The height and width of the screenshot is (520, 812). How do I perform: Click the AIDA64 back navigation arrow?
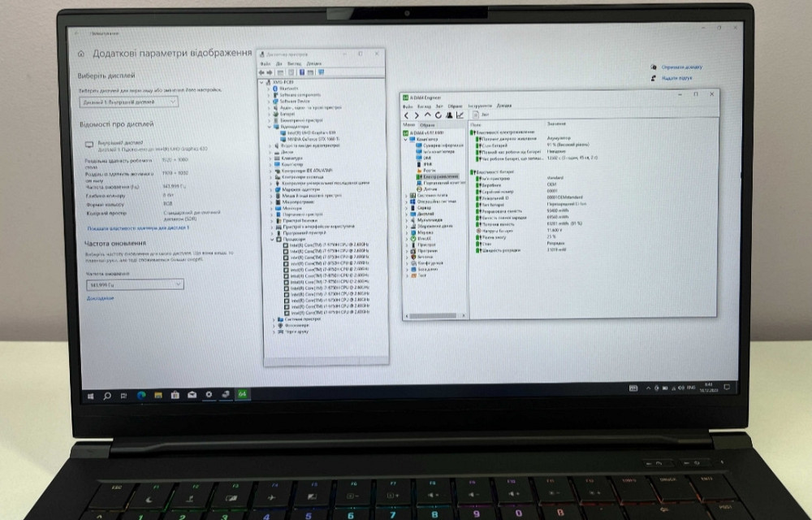pos(407,115)
